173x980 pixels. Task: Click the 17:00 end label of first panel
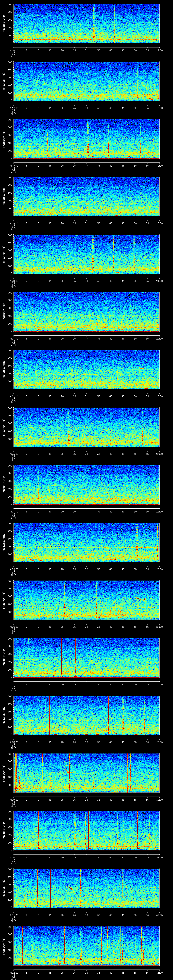160,50
